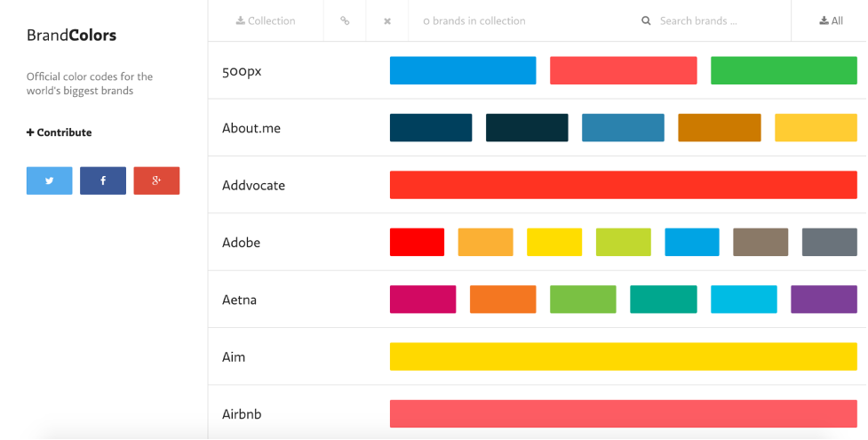This screenshot has height=440, width=868.
Task: Share on Twitter via bird icon
Action: [49, 180]
